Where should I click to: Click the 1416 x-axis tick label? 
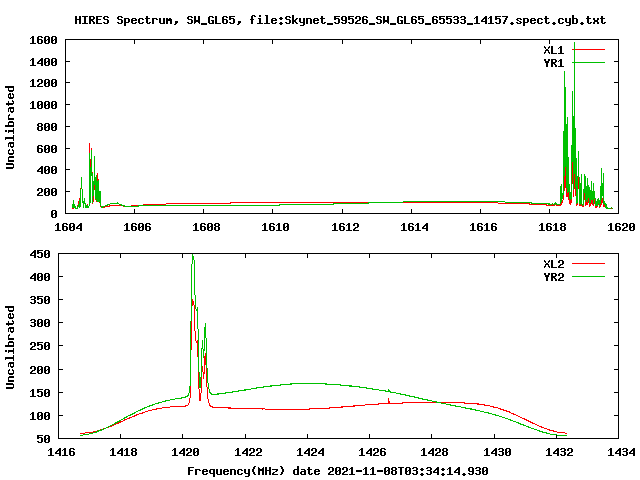61,452
